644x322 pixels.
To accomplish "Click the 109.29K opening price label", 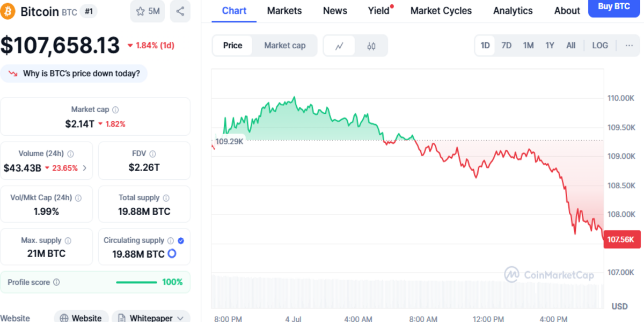I will (x=229, y=142).
